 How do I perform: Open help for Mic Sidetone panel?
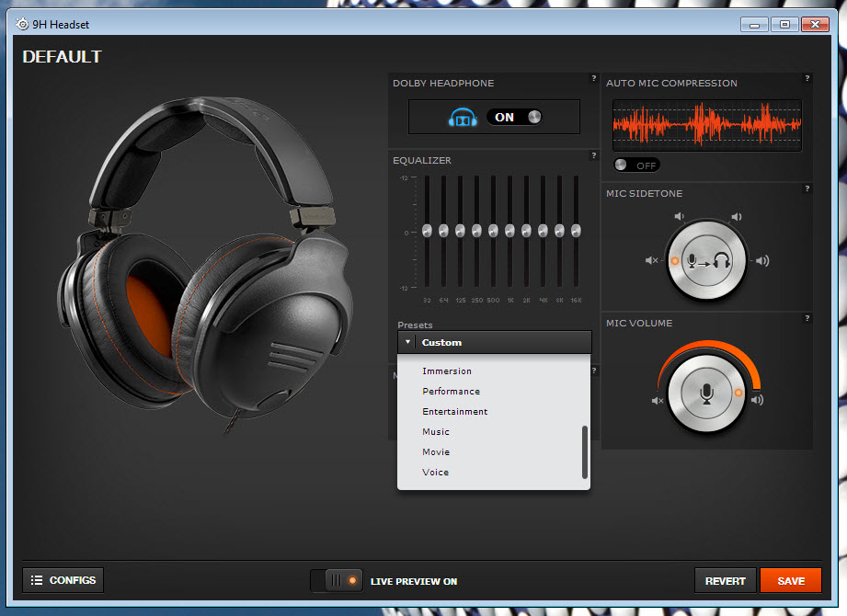(x=807, y=188)
